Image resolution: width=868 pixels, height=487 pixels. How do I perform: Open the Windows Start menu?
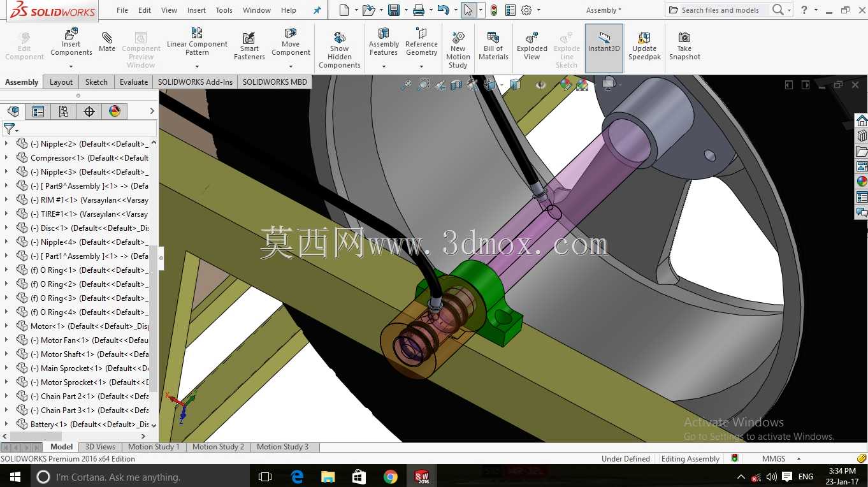pyautogui.click(x=15, y=477)
